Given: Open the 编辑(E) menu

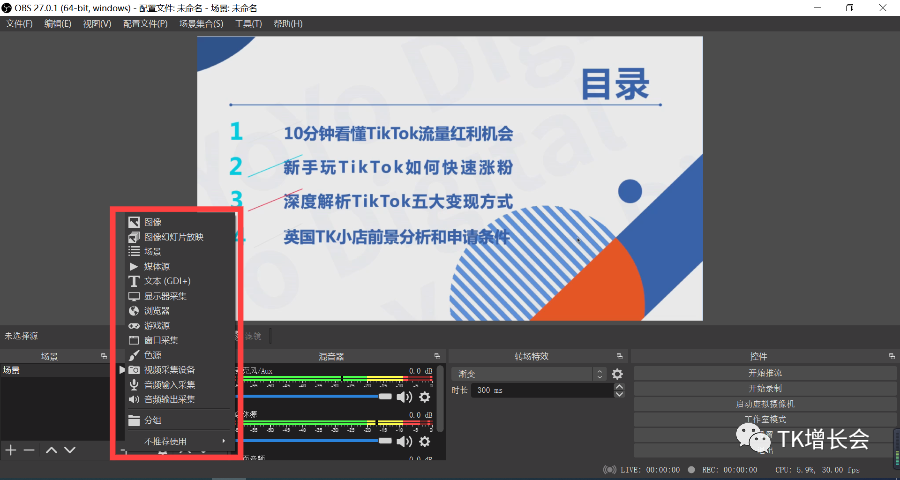Looking at the screenshot, I should [58, 24].
